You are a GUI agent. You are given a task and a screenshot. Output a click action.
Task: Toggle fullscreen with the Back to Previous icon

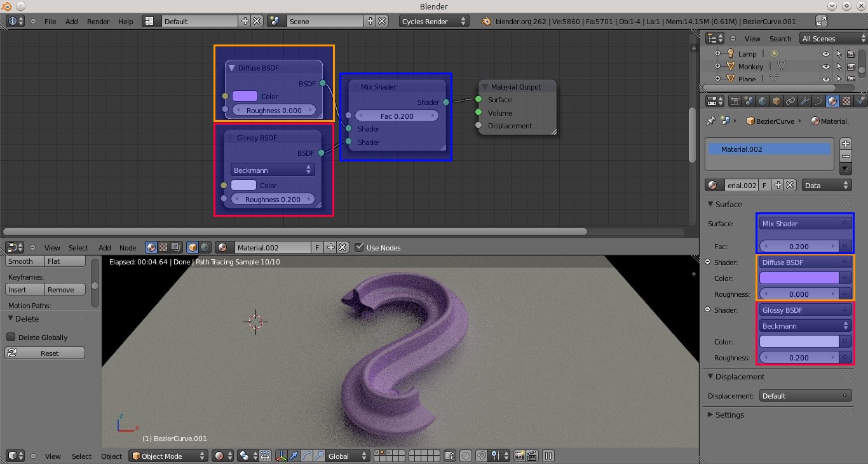pos(822,21)
